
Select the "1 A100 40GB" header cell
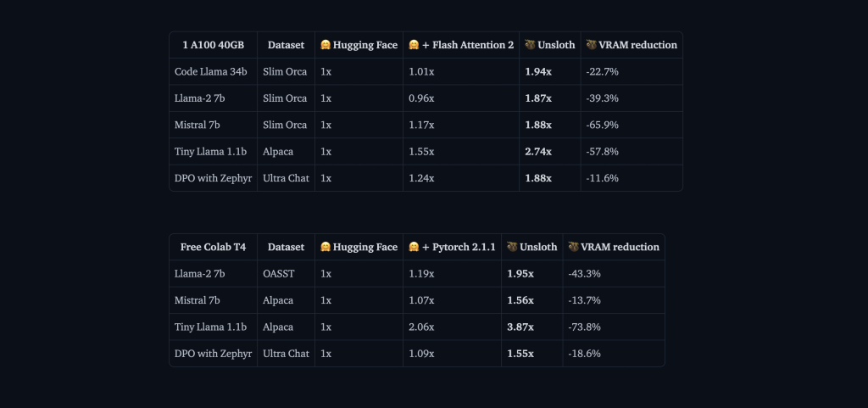tap(213, 45)
